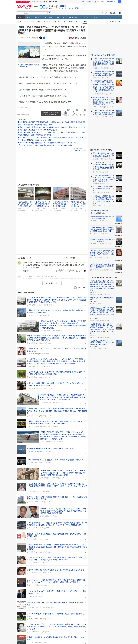Screen dimensions: 138x644
Task: Open the related article about チャッピーお手柄
Action: 47,144
